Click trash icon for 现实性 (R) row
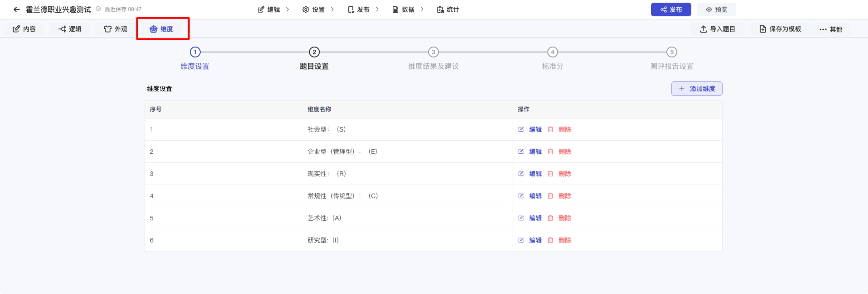The height and width of the screenshot is (294, 868). coord(550,174)
